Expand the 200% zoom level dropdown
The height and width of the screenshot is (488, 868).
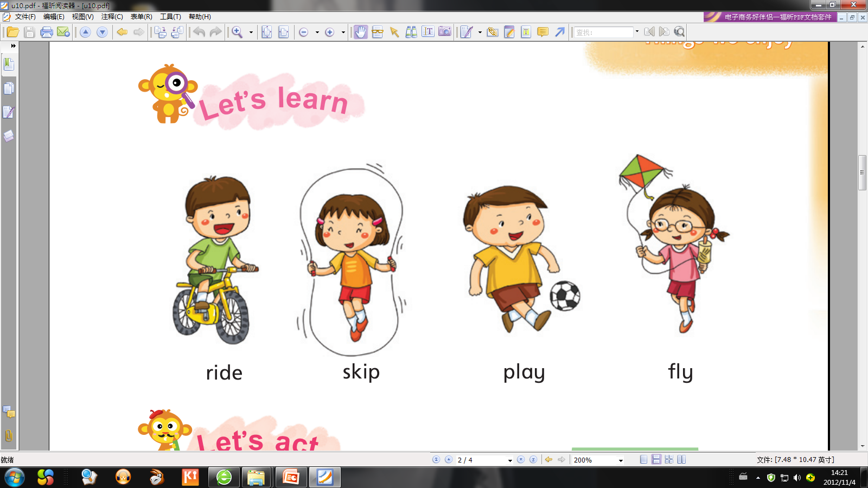621,460
